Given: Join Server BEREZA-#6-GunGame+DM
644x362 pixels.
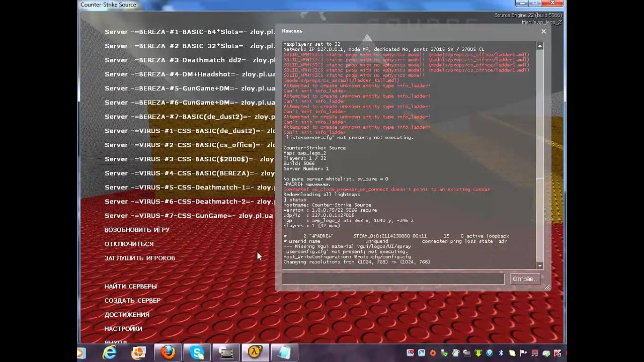Looking at the screenshot, I should pos(190,102).
